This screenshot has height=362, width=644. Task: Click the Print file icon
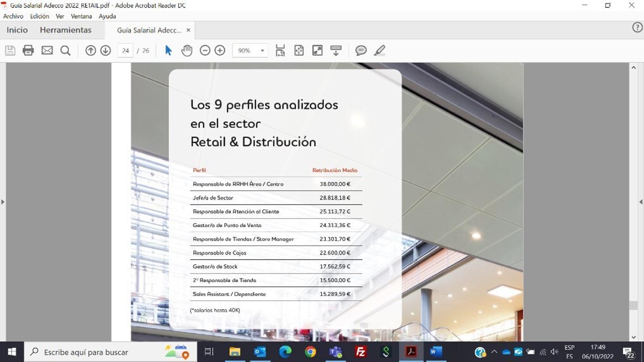click(x=28, y=50)
